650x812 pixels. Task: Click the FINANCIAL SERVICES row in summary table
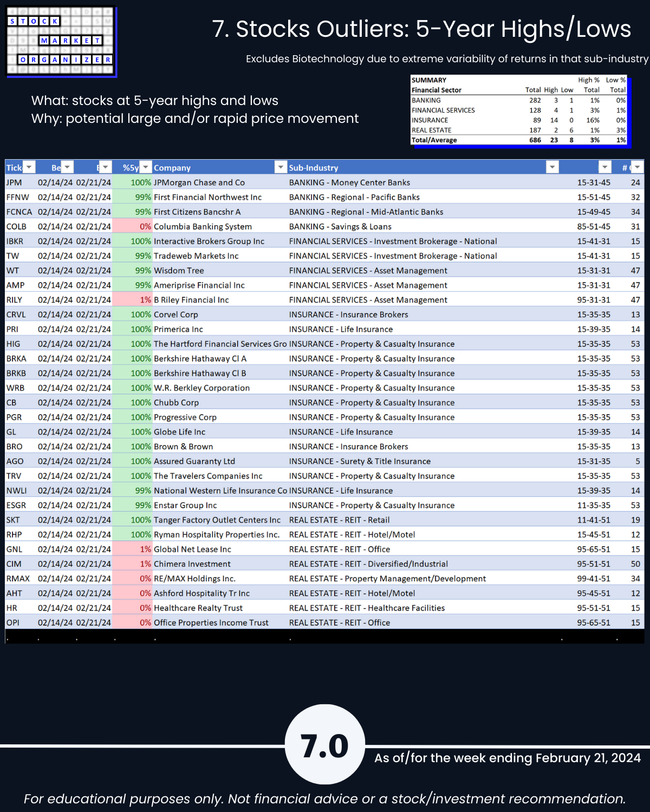(518, 110)
